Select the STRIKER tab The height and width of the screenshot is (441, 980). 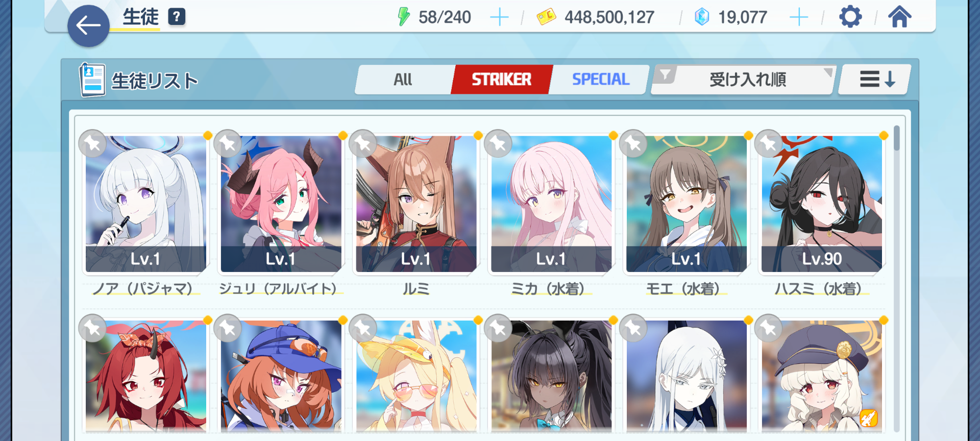click(501, 80)
